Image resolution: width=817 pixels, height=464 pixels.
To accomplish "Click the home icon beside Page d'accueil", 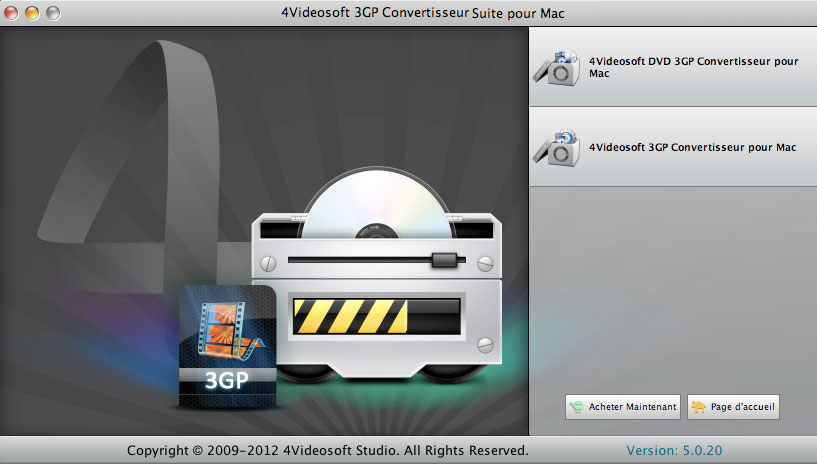I will click(x=697, y=407).
